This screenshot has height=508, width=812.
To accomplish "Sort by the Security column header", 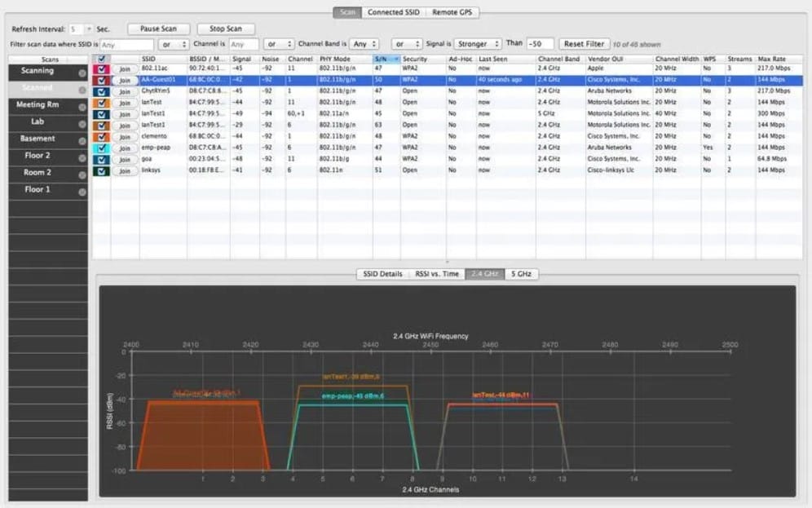I will point(422,59).
